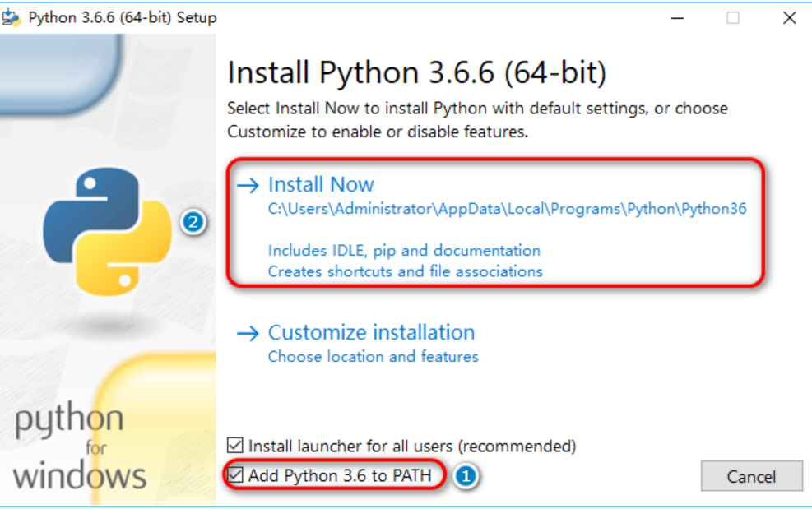The image size is (812, 509).
Task: Click Creates shortcuts and file associations line
Action: click(x=406, y=271)
